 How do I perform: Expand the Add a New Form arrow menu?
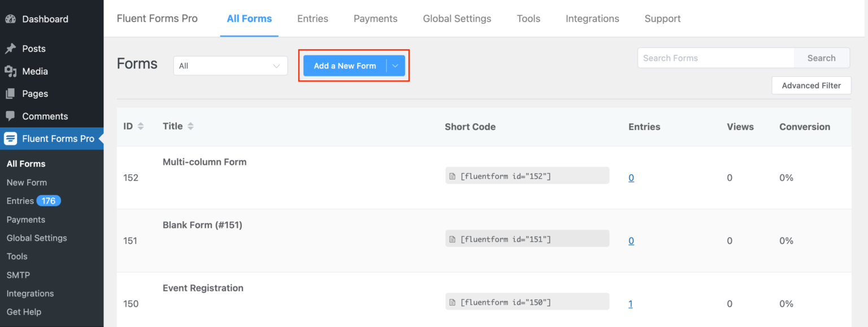pyautogui.click(x=396, y=66)
